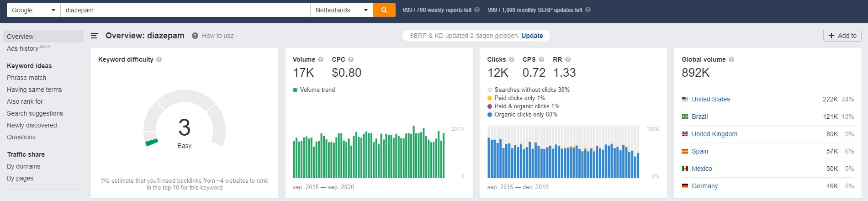This screenshot has height=201, width=868.
Task: Click the Germany flag icon
Action: click(x=685, y=186)
